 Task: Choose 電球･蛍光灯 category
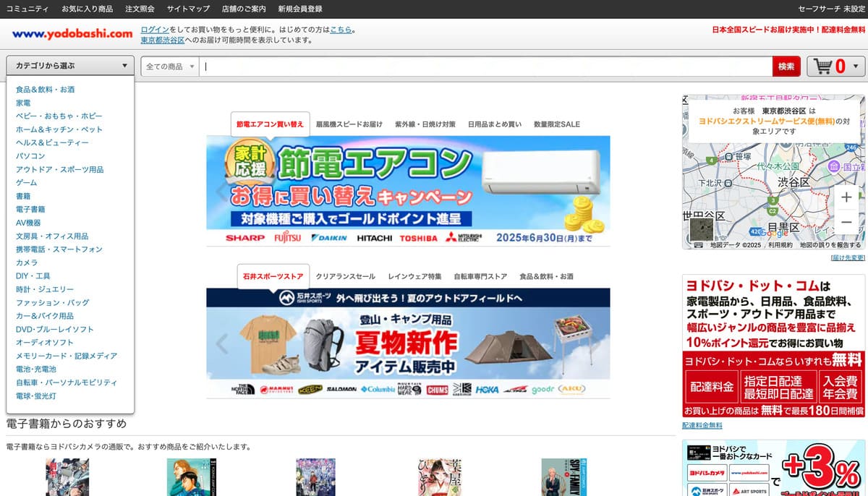pyautogui.click(x=36, y=396)
